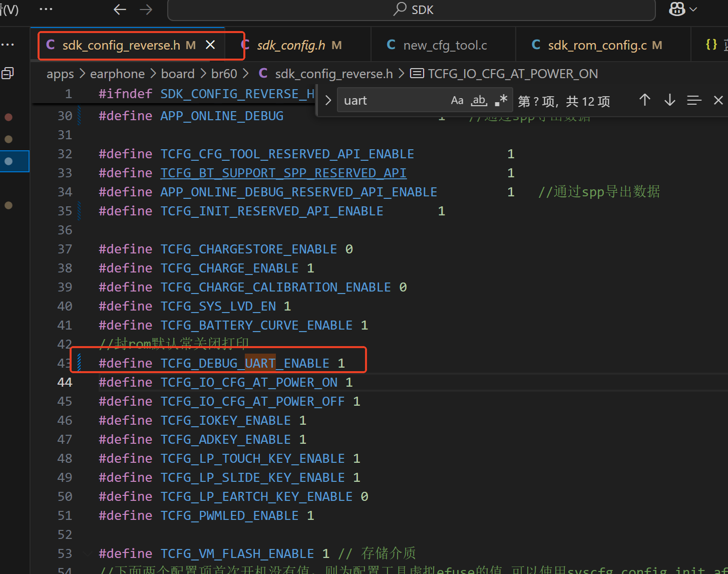Switch to the sdk_config_reverse.h tab

click(x=121, y=45)
